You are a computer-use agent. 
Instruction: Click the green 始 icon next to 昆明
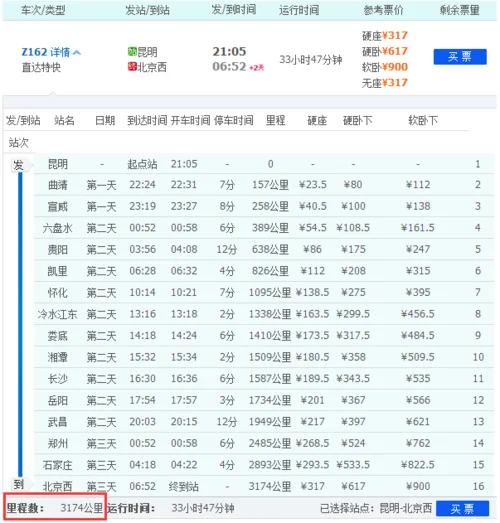(132, 51)
